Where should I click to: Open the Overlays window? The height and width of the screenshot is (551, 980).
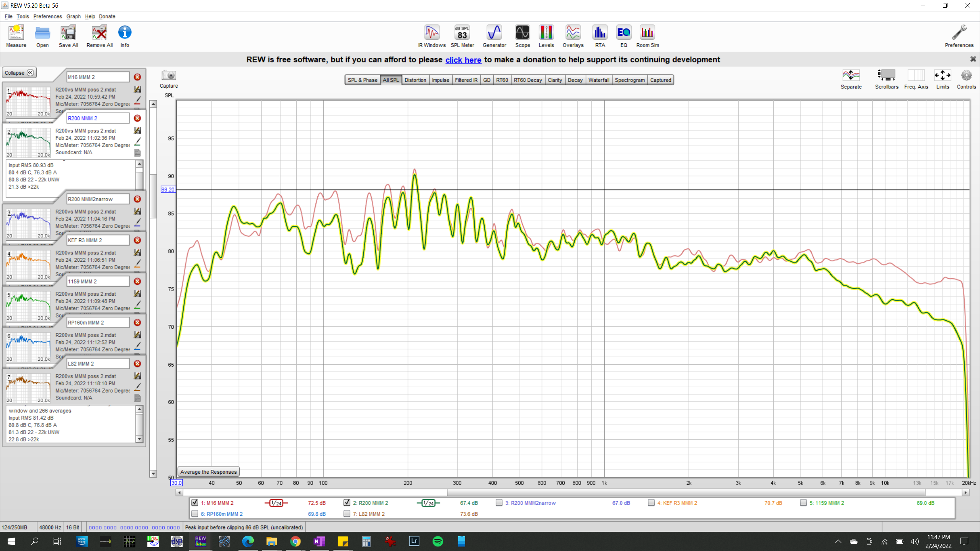pyautogui.click(x=573, y=36)
